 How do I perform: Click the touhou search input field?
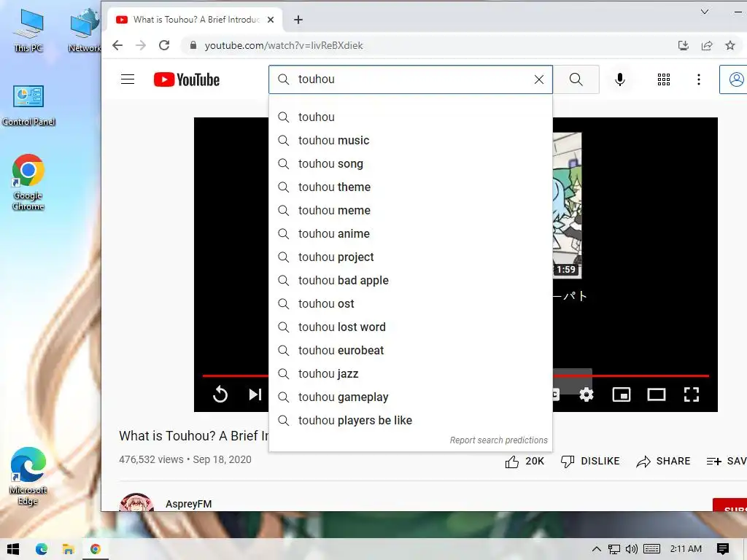pos(410,79)
